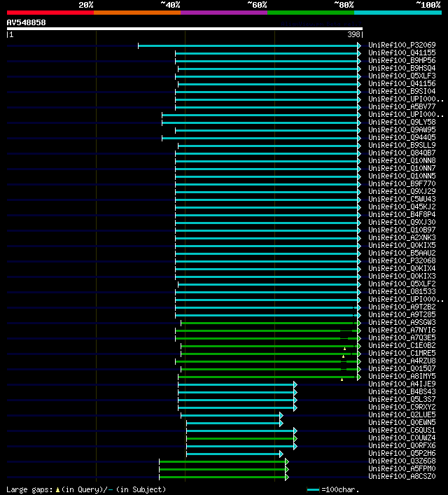Image resolution: width=448 pixels, height=495 pixels.
Task: Select label UniRef100_B9F770
Action: click(402, 183)
